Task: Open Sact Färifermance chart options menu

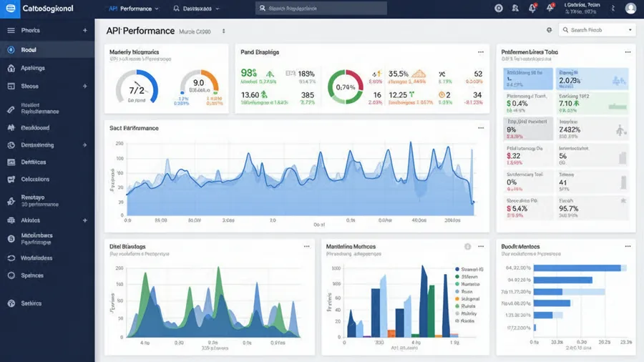Action: click(x=481, y=128)
